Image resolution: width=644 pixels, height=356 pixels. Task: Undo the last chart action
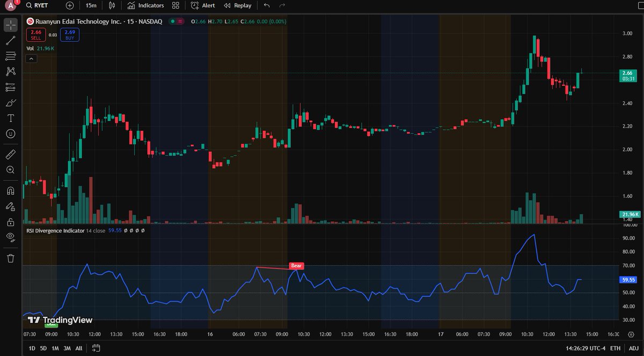tap(267, 5)
